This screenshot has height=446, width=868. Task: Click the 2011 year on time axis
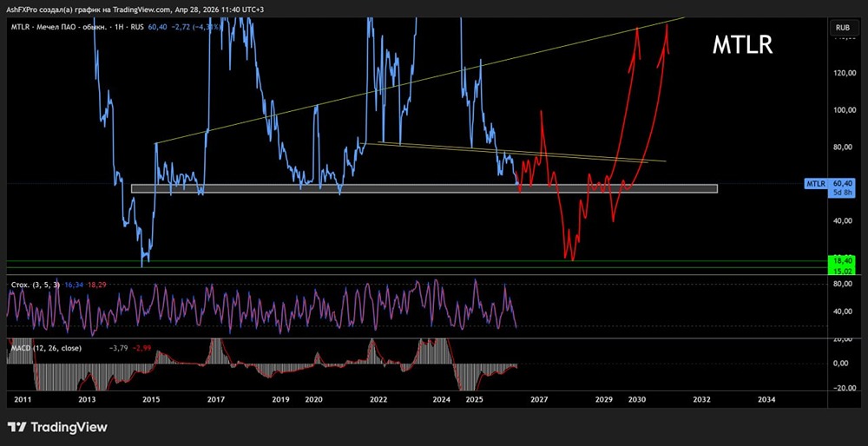(x=23, y=399)
